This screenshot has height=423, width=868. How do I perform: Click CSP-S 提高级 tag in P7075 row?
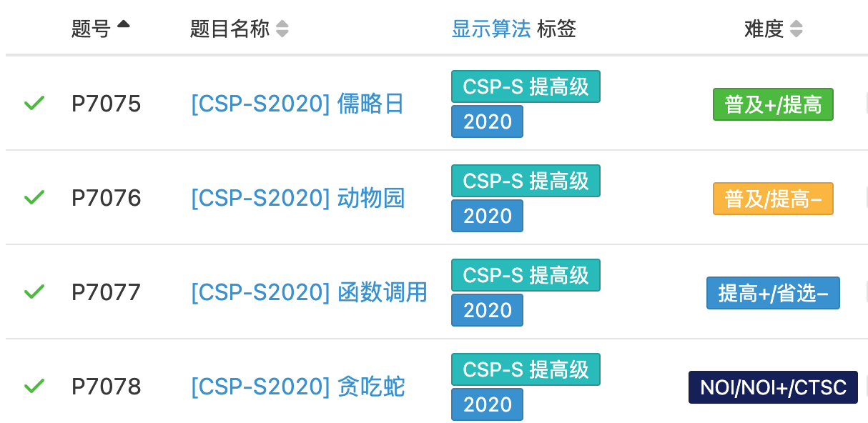526,86
